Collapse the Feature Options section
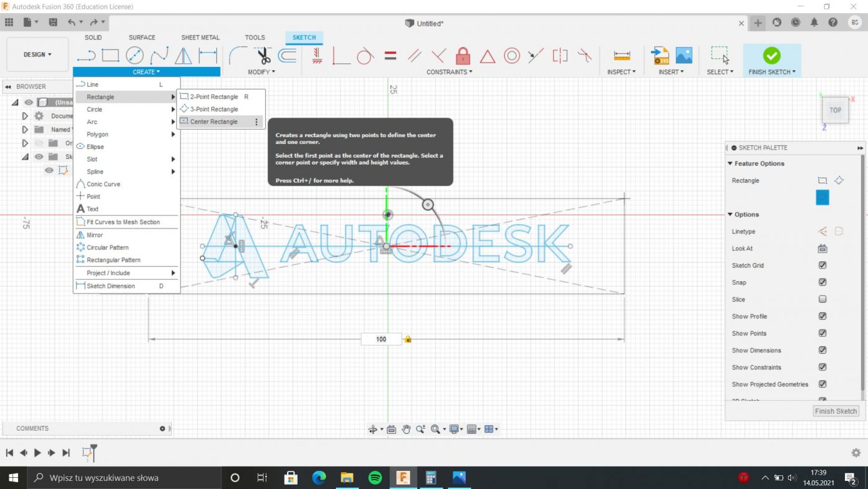This screenshot has width=868, height=489. coord(730,164)
